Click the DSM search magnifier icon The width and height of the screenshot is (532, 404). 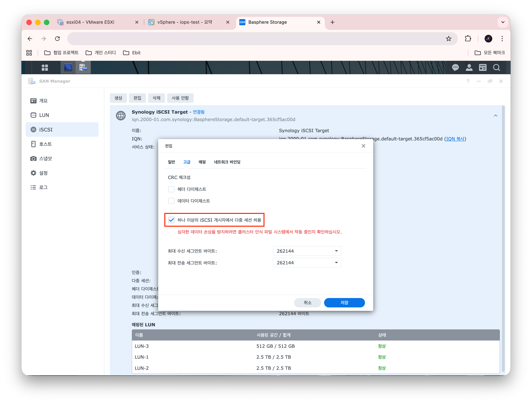coord(496,68)
